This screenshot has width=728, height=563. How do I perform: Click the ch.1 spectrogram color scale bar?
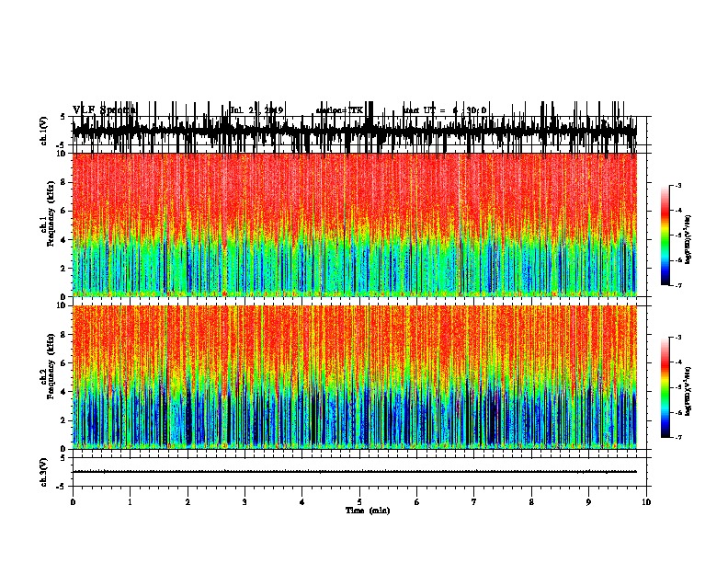point(665,235)
